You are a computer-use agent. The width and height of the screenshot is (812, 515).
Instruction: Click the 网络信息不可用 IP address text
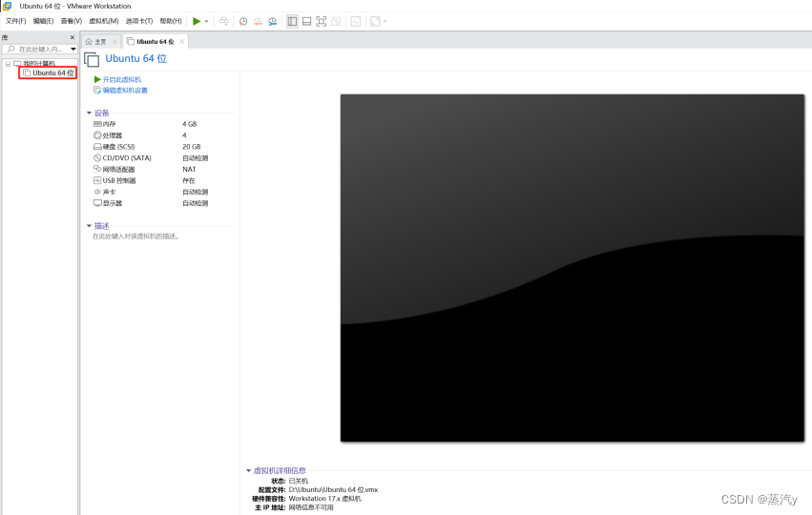(x=311, y=507)
